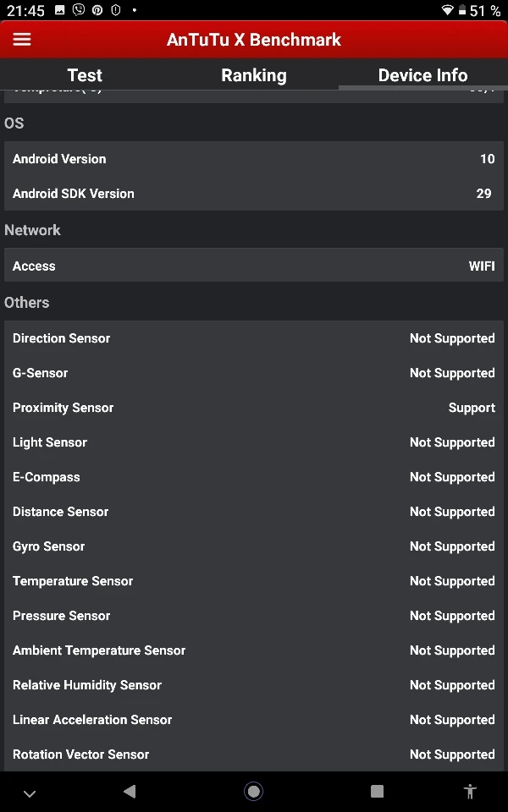Tap the Android back navigation button
Screen dimensions: 508x812
coord(129,792)
